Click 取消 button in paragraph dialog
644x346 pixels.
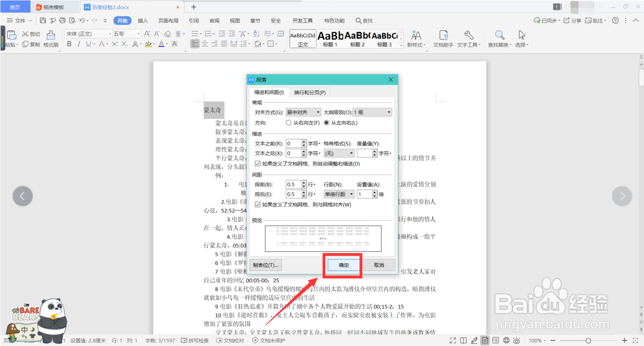tap(379, 265)
